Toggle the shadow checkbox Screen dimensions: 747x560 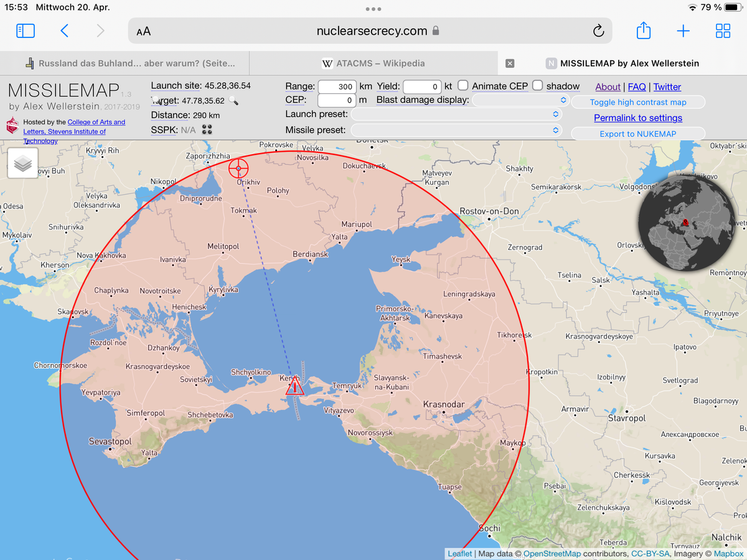point(537,85)
